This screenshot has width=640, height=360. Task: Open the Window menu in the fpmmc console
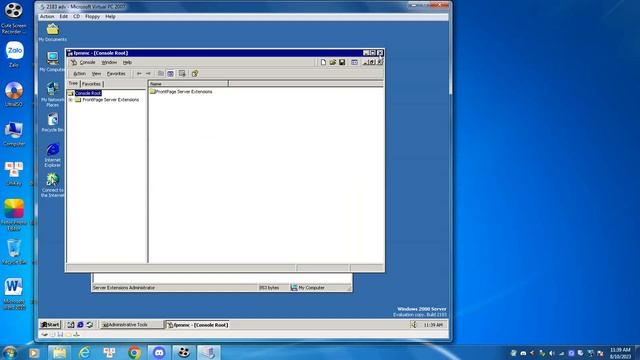109,62
